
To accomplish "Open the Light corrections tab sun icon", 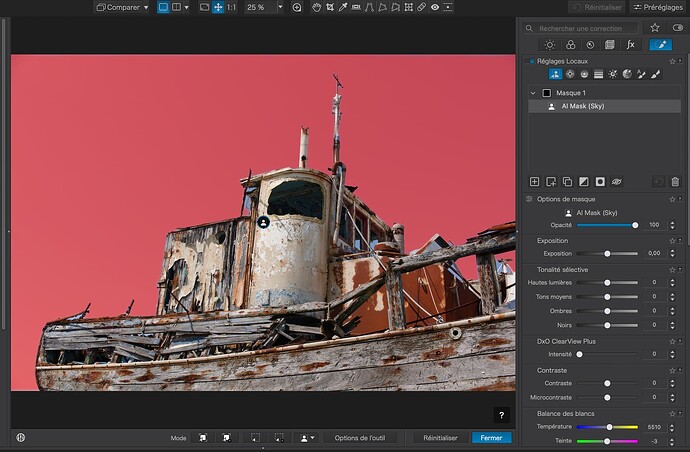I will (x=549, y=45).
